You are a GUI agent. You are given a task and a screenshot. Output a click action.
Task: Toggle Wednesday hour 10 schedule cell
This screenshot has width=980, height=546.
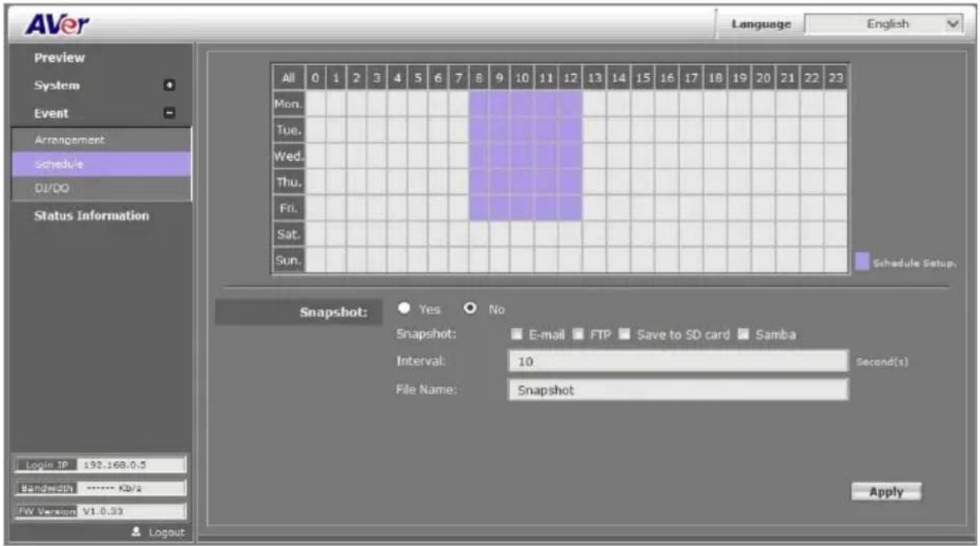coord(521,155)
